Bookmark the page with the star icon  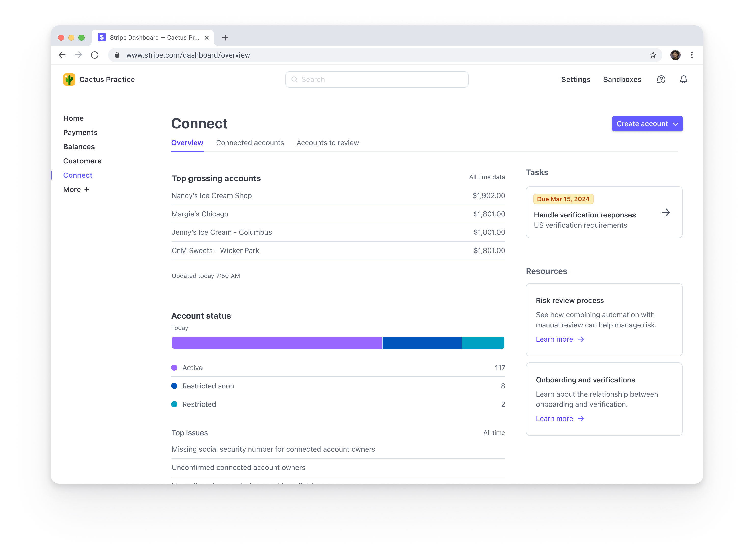tap(652, 54)
